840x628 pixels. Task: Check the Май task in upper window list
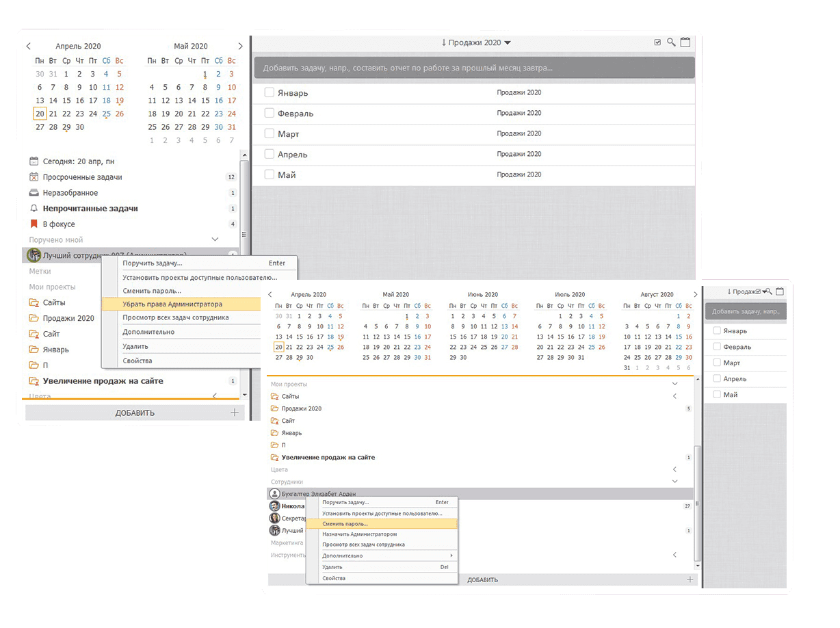click(270, 174)
